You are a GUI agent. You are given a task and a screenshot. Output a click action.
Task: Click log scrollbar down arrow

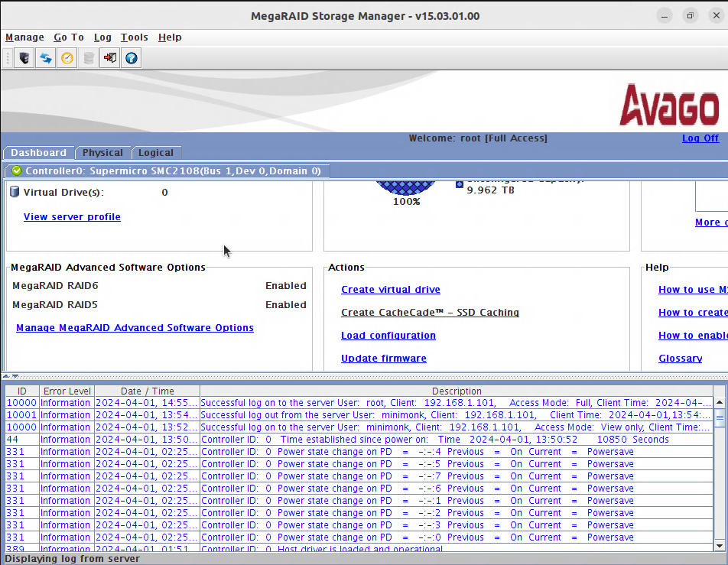click(719, 546)
